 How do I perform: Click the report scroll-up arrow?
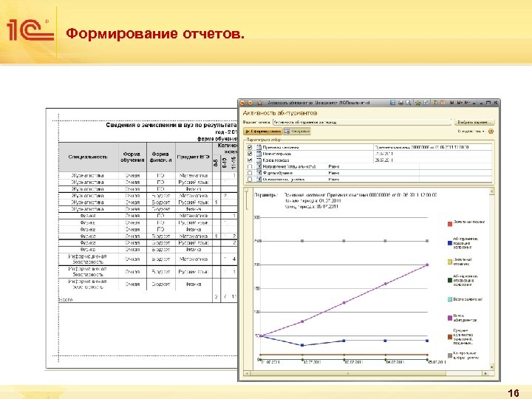[x=491, y=191]
